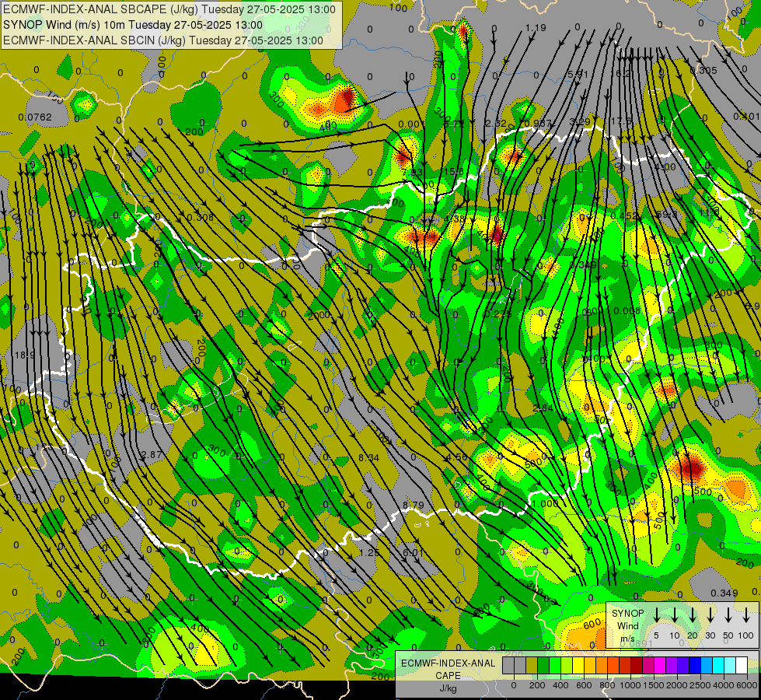Select the bright magenta CAPE legend swatch
The height and width of the screenshot is (700, 761).
660,666
